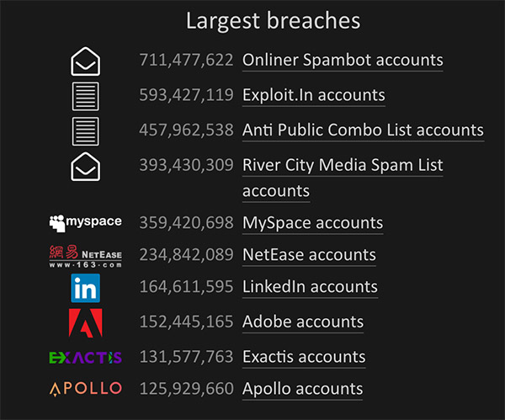Open the Exactis accounts link
This screenshot has height=420, width=505.
pos(304,357)
